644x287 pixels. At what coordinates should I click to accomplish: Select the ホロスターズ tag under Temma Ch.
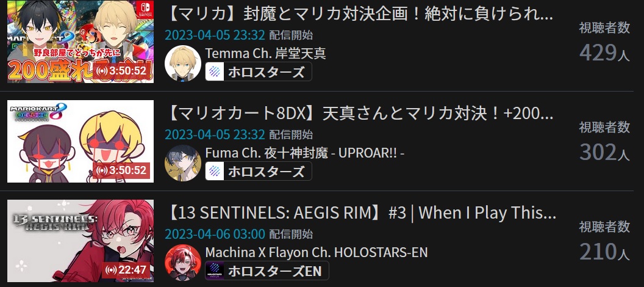(x=259, y=72)
